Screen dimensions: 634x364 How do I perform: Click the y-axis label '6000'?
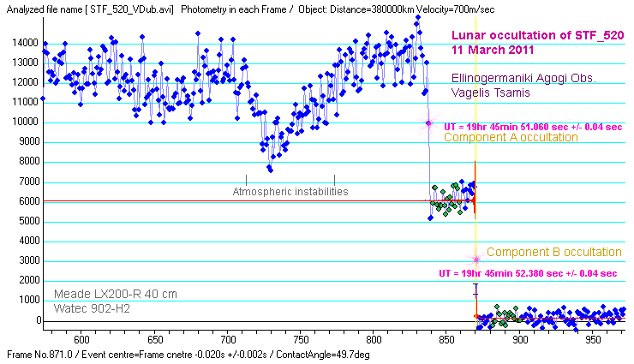28,201
